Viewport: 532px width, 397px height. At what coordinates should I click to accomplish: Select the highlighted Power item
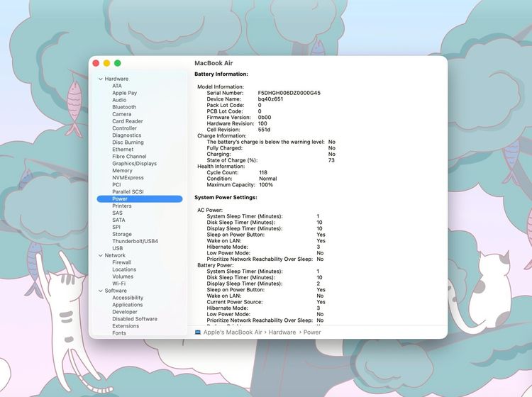120,199
